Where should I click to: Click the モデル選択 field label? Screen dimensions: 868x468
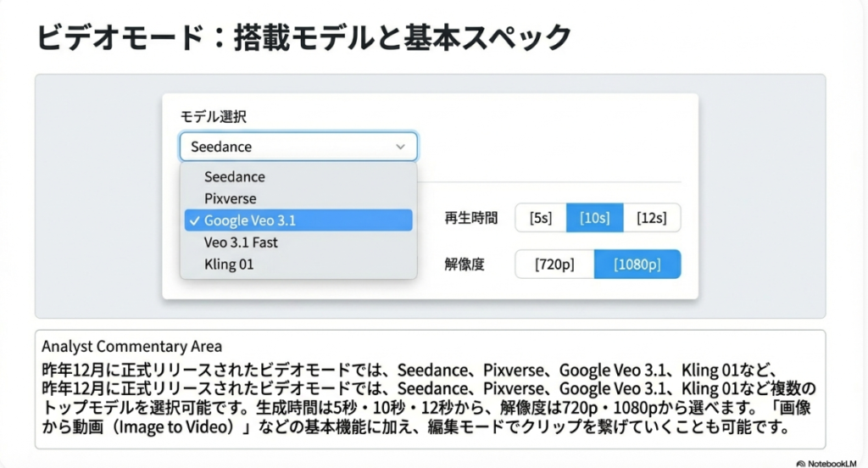(214, 116)
